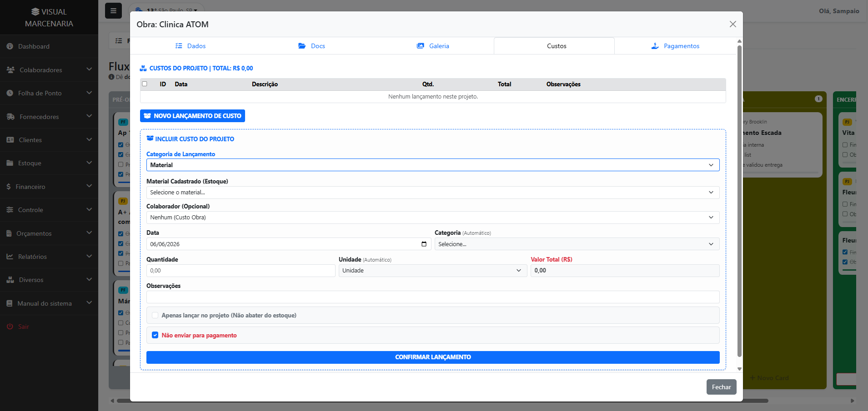
Task: Click the Folha de Ponto clock icon
Action: click(10, 93)
